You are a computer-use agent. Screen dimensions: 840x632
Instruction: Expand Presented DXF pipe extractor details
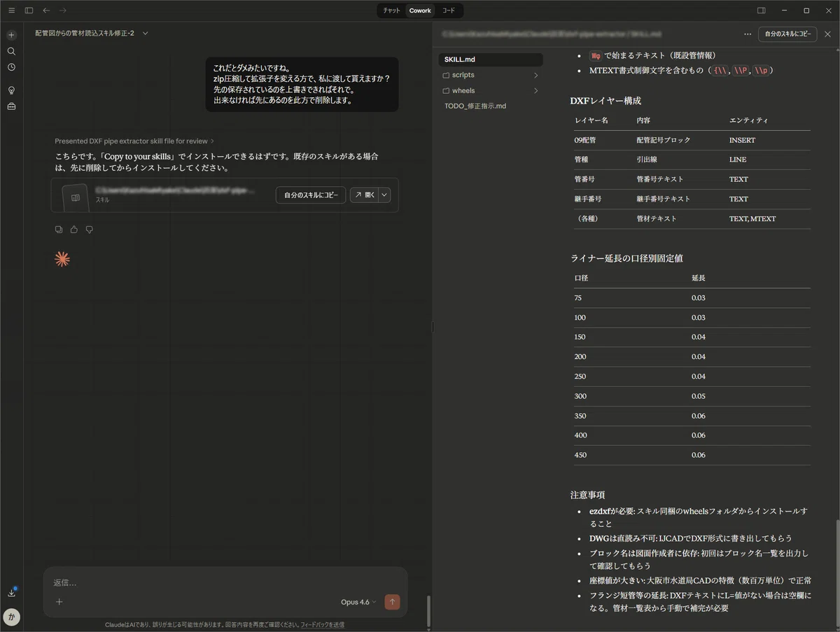(x=134, y=141)
